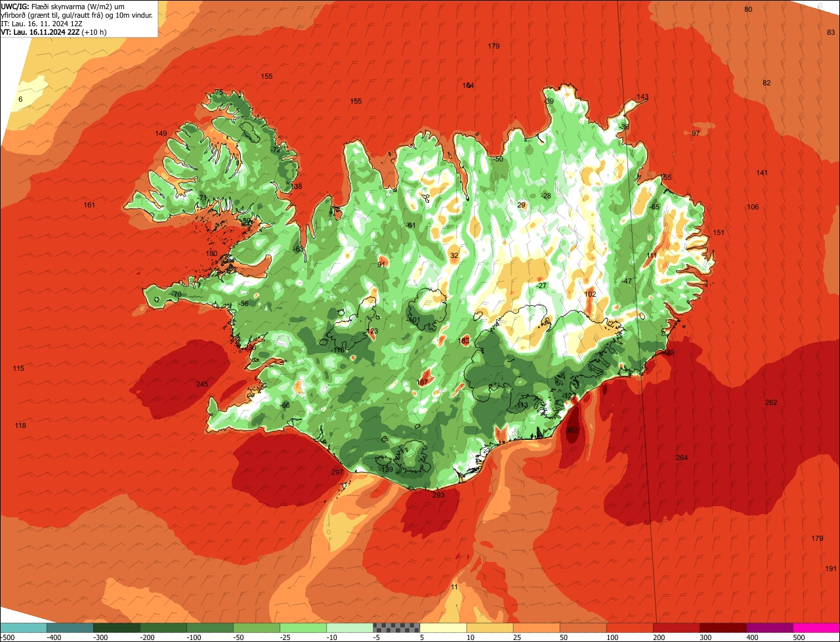Pick the pale yellow 5 to 10 legend swatch
This screenshot has width=840, height=642.
[x=443, y=628]
